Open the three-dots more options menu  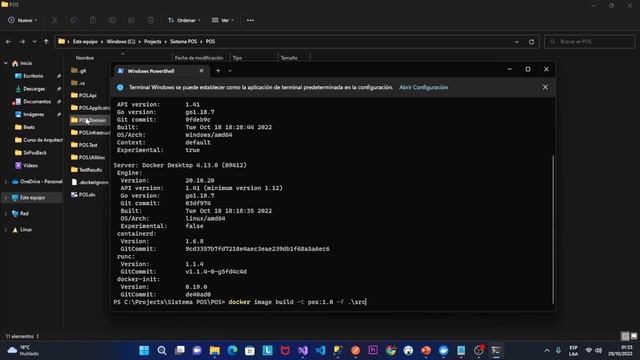(250, 20)
